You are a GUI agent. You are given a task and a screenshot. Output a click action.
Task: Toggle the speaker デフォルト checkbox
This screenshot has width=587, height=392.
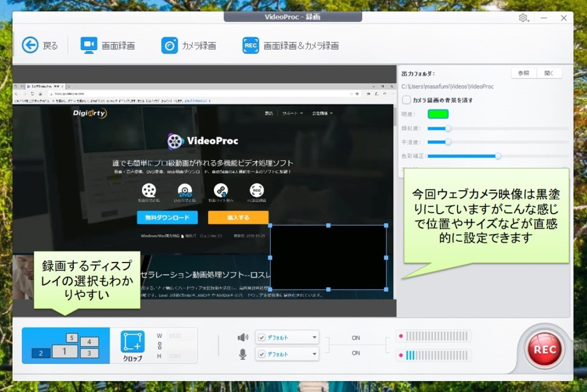pos(261,338)
